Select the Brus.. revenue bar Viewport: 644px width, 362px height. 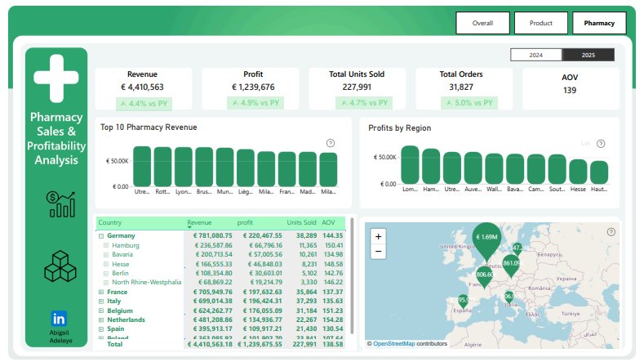(x=204, y=167)
